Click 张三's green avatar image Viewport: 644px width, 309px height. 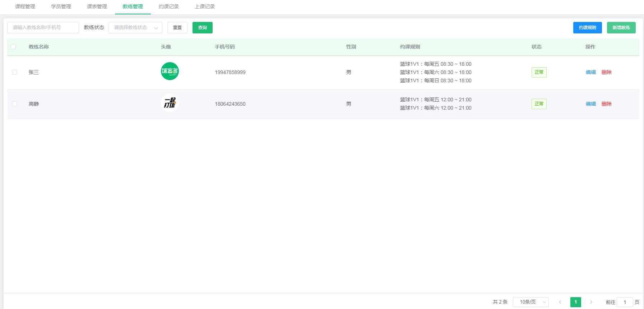coord(170,71)
